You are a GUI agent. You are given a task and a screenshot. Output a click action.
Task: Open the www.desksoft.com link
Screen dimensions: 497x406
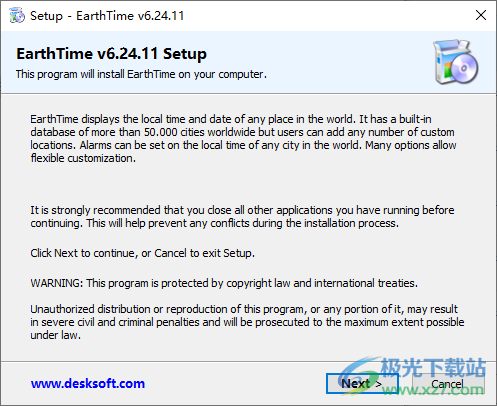point(88,383)
